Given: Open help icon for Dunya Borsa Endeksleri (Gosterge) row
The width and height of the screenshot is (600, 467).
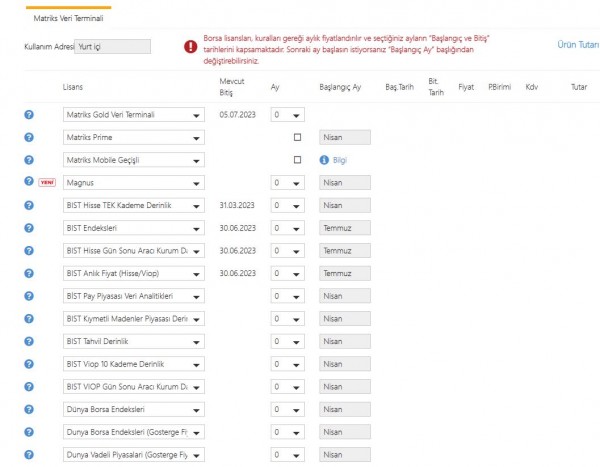Looking at the screenshot, I should tap(29, 432).
